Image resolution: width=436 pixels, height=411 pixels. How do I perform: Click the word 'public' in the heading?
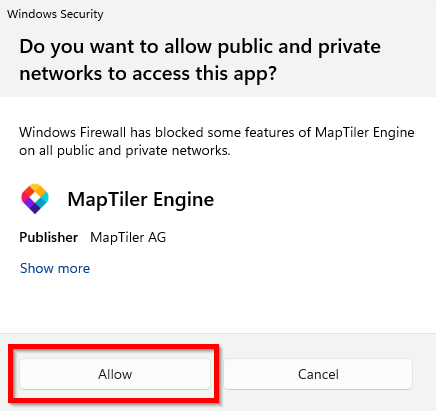pyautogui.click(x=245, y=47)
